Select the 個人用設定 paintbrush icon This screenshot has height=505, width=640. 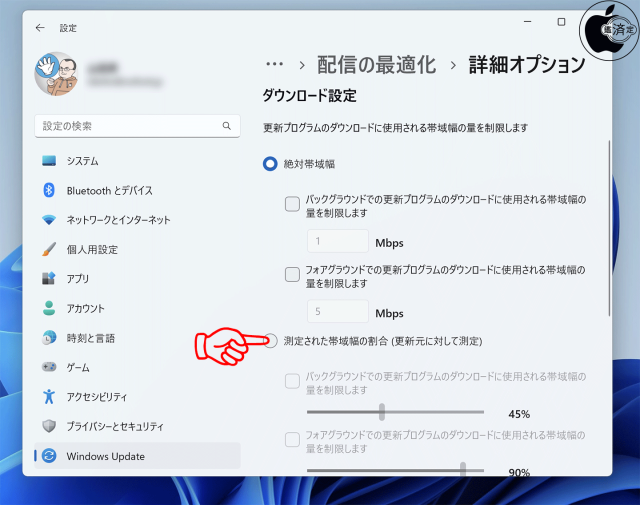49,249
